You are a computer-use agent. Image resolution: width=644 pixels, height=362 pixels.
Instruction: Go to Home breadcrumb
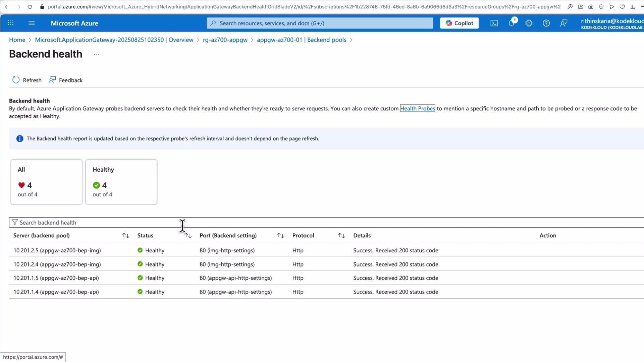[17, 40]
